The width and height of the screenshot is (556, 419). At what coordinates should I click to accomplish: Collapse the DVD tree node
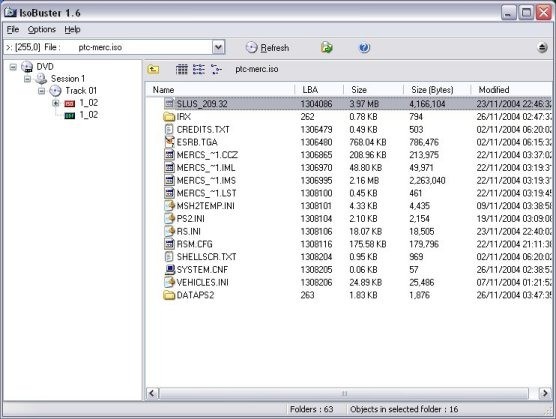click(13, 67)
